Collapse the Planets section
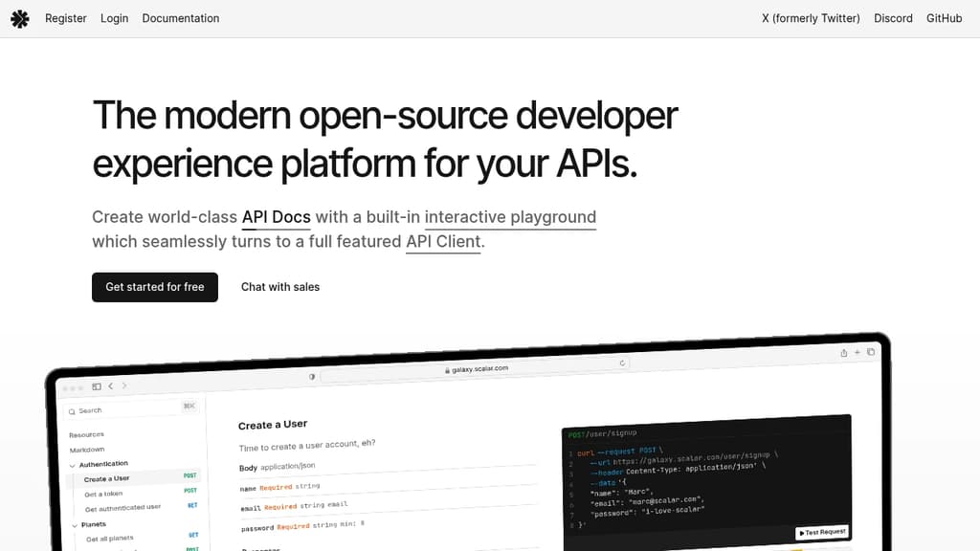 click(74, 524)
